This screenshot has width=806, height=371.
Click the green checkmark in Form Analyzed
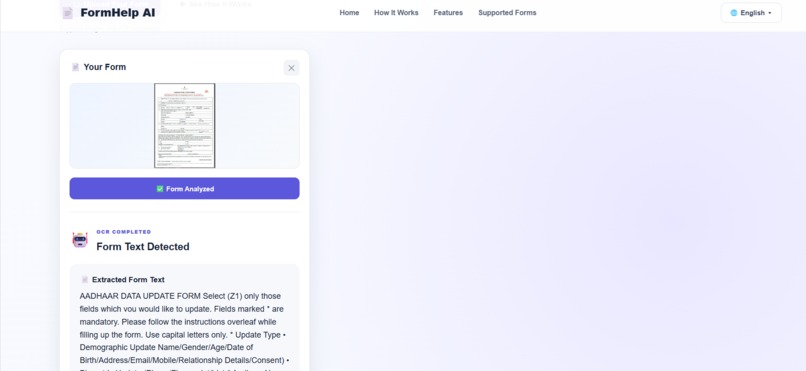160,189
